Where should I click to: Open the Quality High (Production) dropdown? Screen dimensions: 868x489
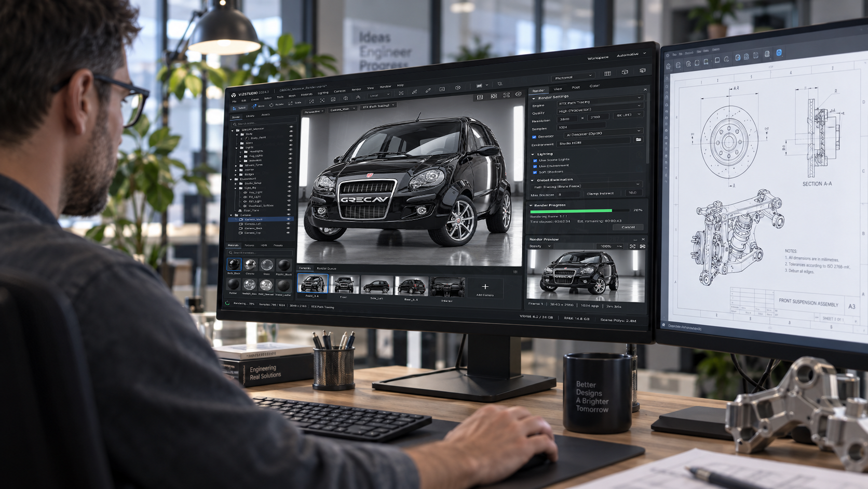pos(600,110)
